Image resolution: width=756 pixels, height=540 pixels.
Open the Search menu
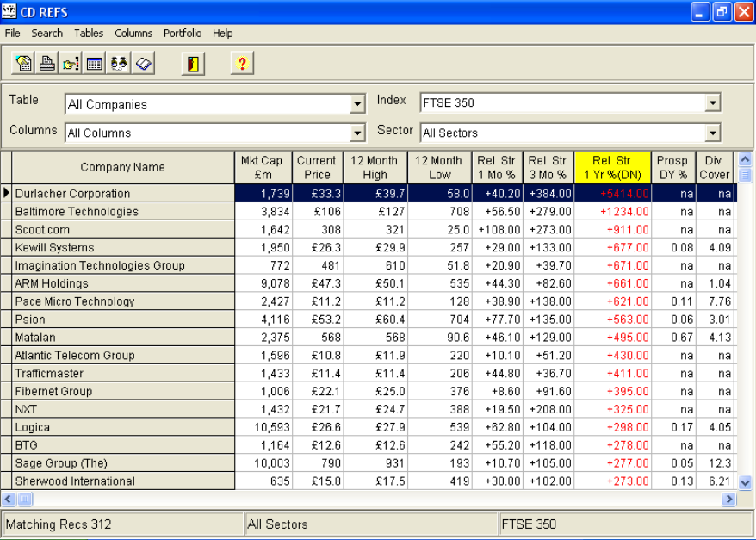pyautogui.click(x=47, y=34)
